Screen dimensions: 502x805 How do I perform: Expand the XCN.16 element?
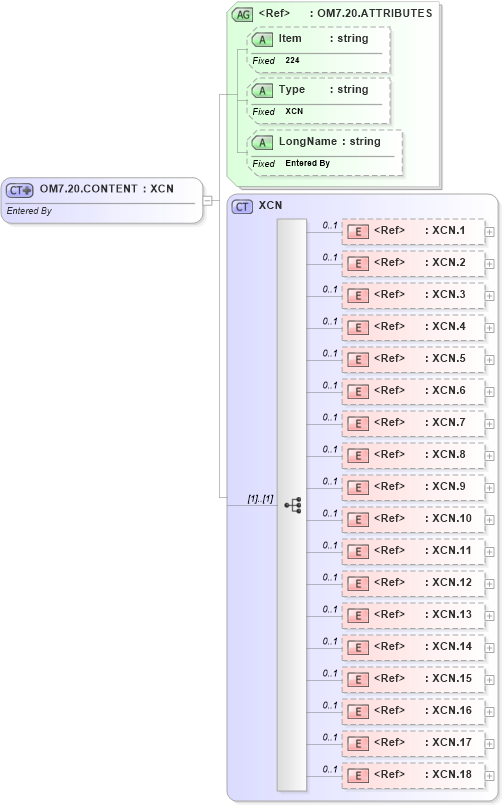click(x=489, y=712)
